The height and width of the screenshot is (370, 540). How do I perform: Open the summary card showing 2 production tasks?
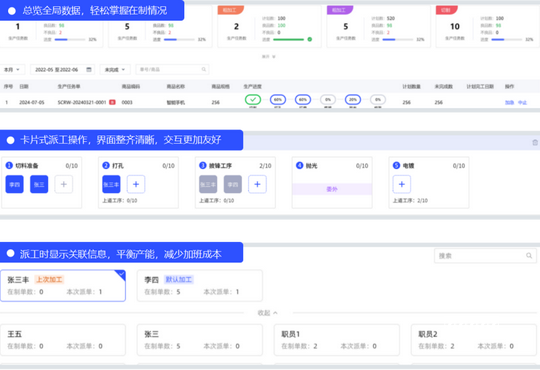point(269,26)
